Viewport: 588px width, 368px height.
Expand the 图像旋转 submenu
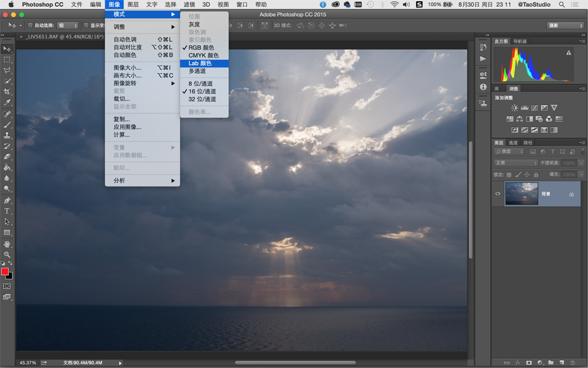[x=142, y=84]
